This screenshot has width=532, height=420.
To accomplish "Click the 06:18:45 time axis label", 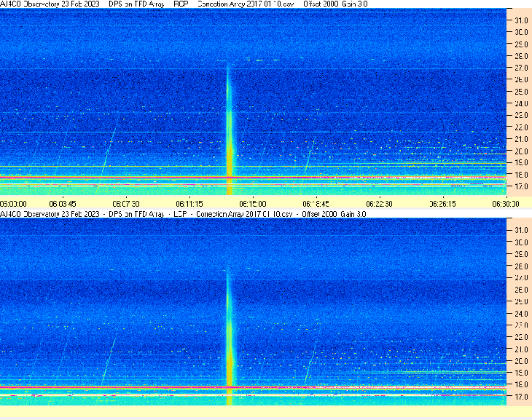I will click(x=316, y=204).
